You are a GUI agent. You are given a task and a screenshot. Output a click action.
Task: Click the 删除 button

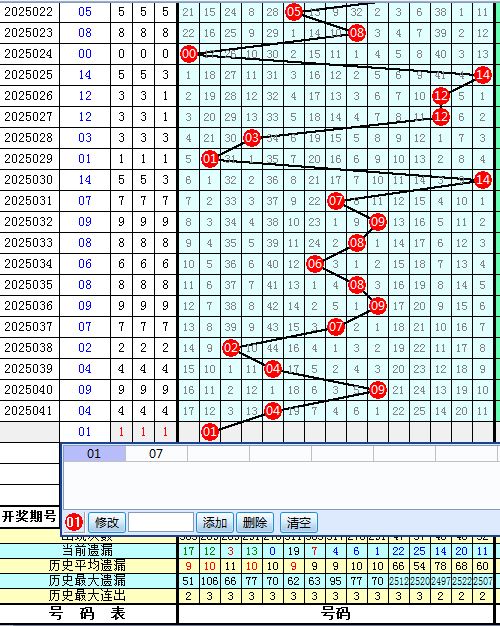(255, 522)
